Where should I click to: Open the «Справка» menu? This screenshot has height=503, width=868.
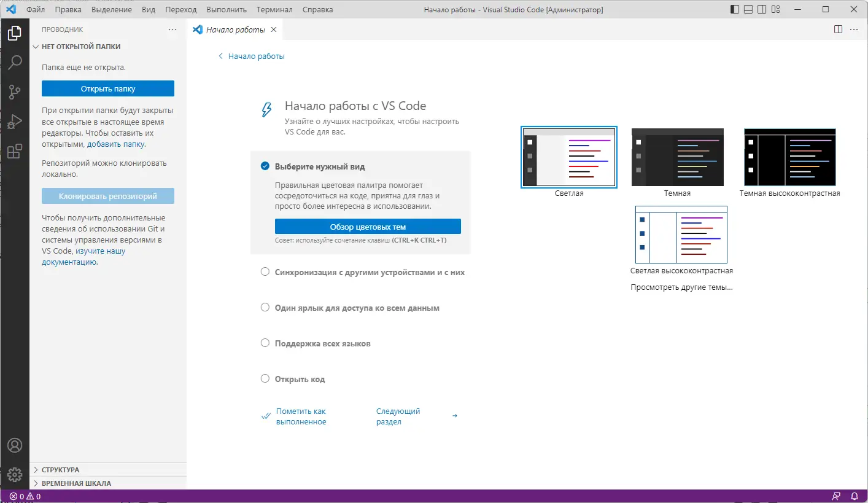coord(318,10)
